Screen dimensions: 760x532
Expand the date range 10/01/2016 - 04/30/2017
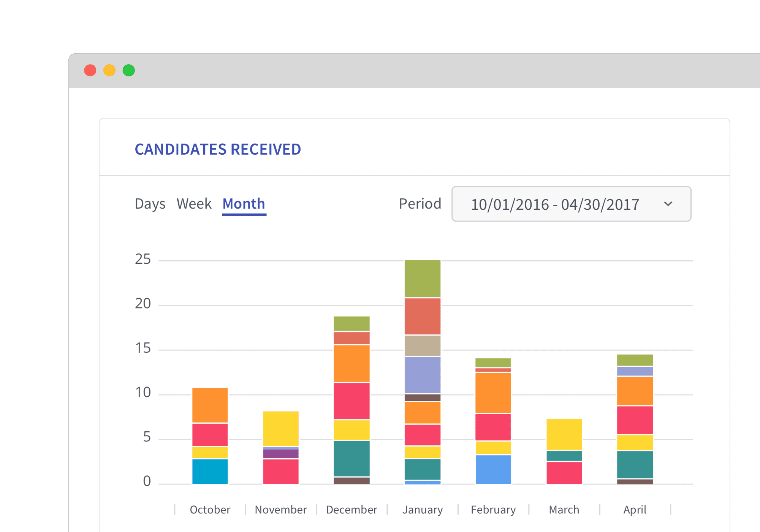tap(554, 204)
